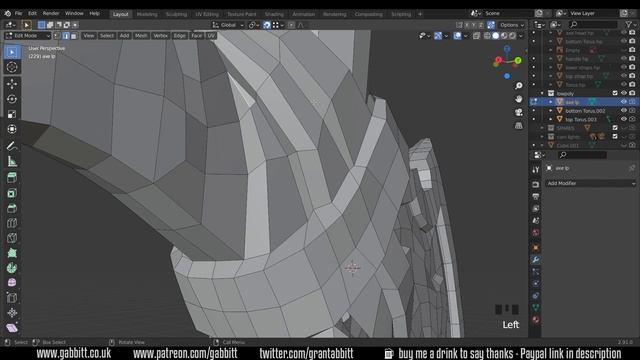Choose the Shear tool

click(12, 328)
